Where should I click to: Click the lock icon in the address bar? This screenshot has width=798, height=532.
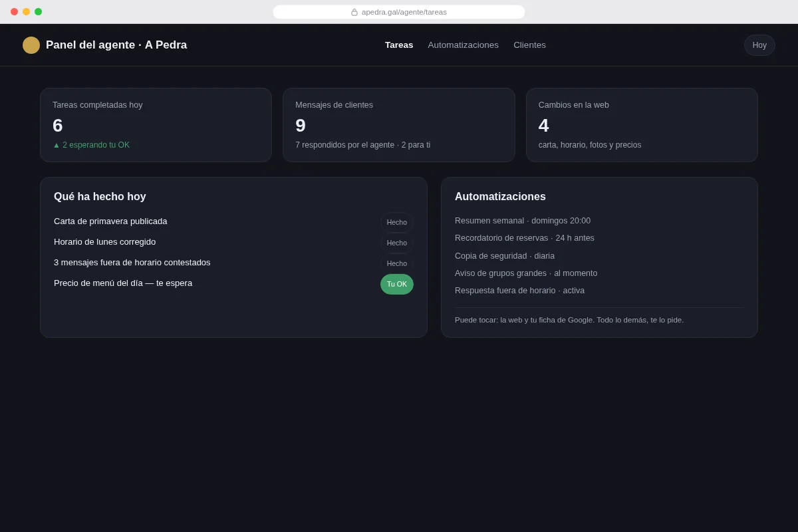point(354,12)
